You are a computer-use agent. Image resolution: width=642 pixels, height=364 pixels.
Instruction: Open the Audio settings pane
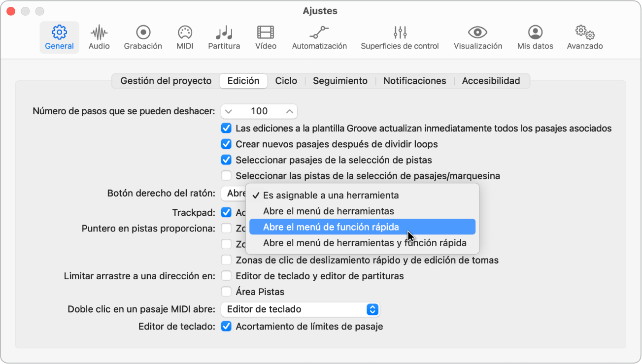99,37
